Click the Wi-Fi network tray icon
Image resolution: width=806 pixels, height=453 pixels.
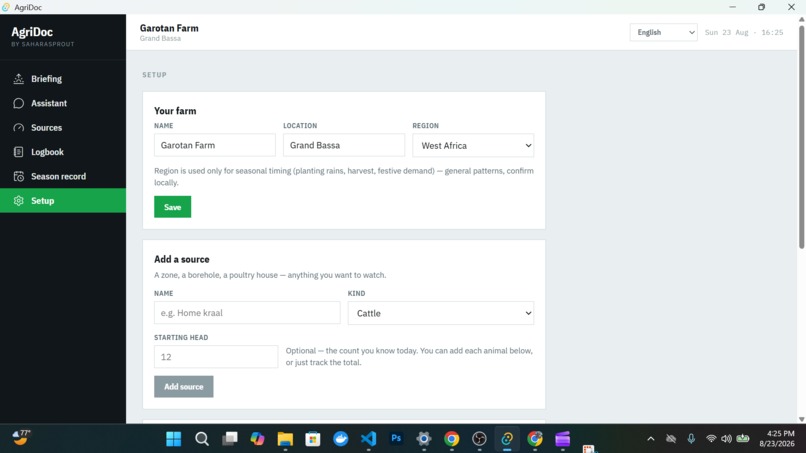tap(711, 439)
